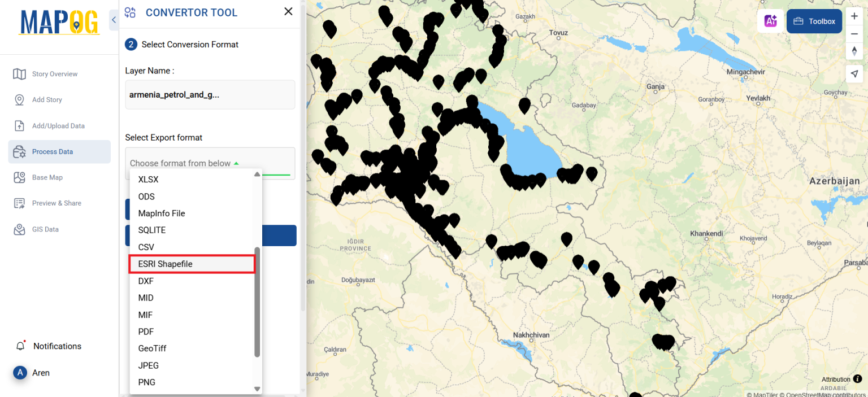The width and height of the screenshot is (868, 397).
Task: Open the Story Overview section
Action: pyautogui.click(x=55, y=73)
